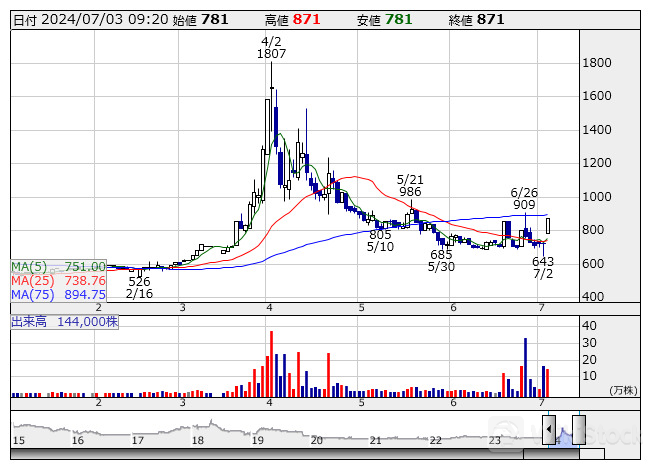Click the right range handle in overview
The height and width of the screenshot is (470, 653).
(x=578, y=429)
